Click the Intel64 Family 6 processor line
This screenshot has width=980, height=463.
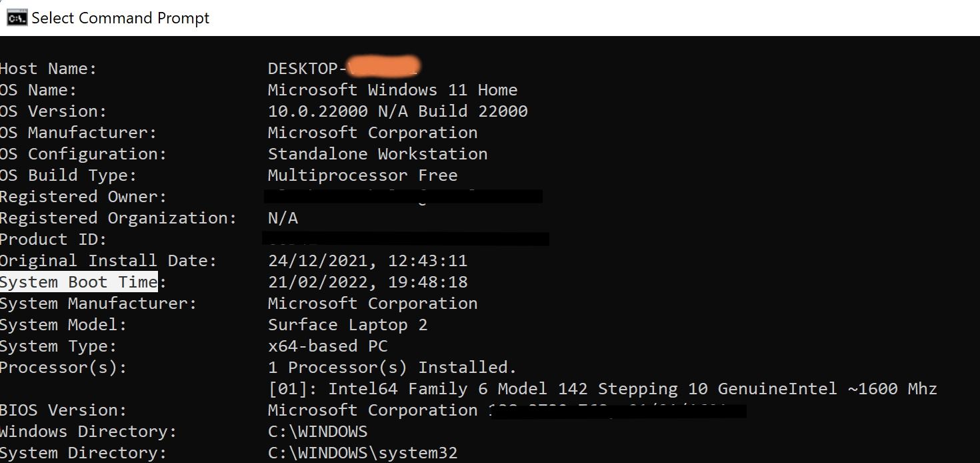603,389
